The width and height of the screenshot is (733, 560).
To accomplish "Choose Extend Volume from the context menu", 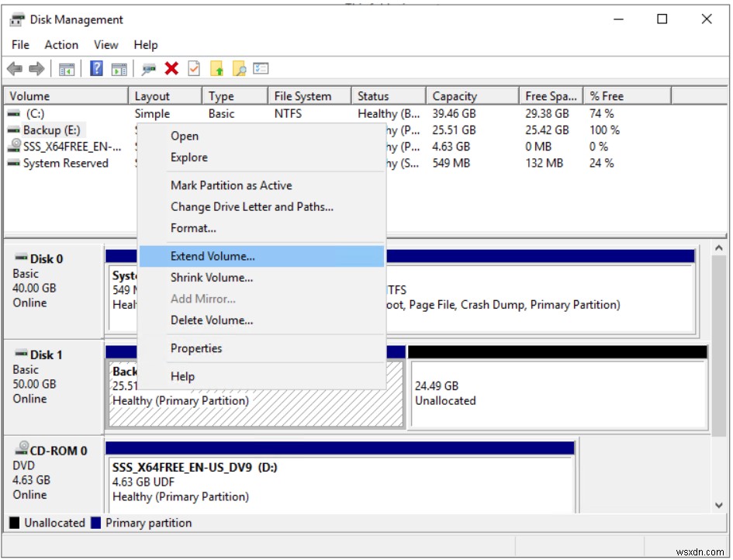I will (213, 255).
